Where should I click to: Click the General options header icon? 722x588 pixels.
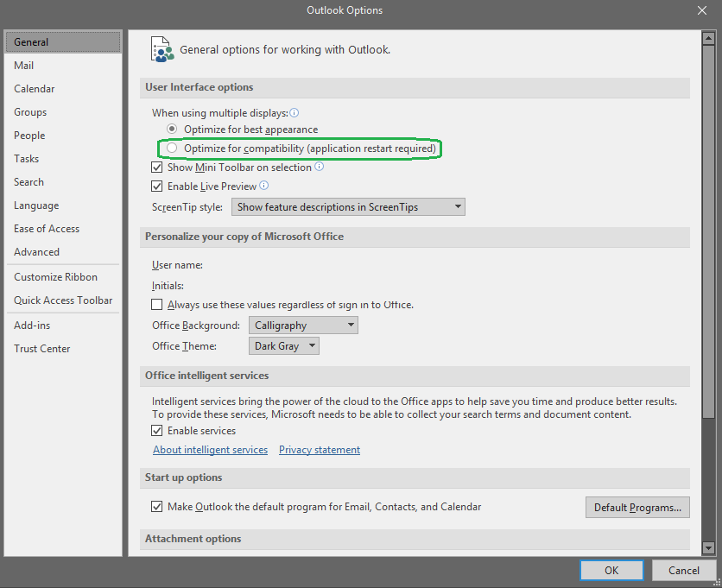[162, 49]
